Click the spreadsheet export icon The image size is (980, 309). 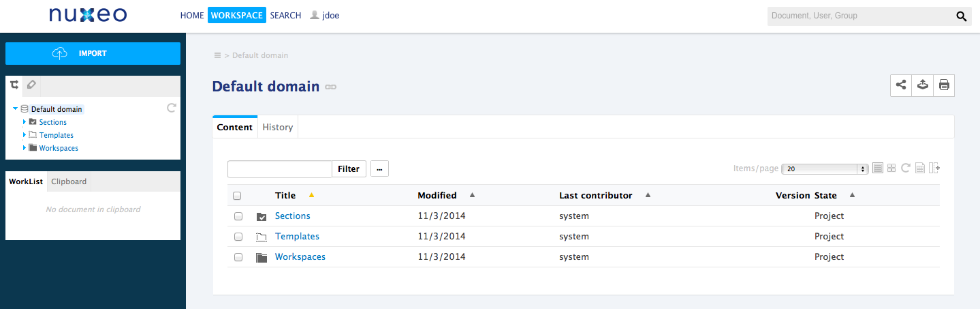tap(919, 168)
